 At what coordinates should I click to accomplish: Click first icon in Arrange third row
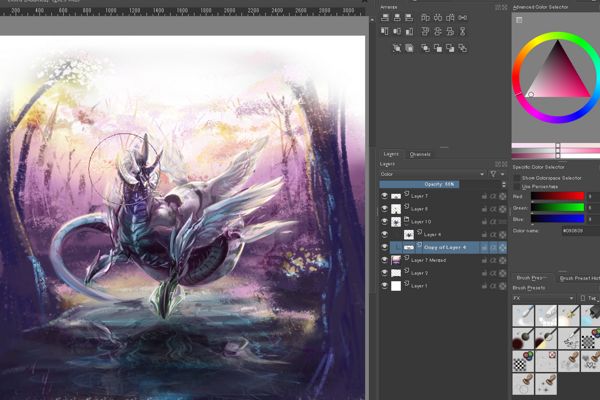(x=397, y=48)
